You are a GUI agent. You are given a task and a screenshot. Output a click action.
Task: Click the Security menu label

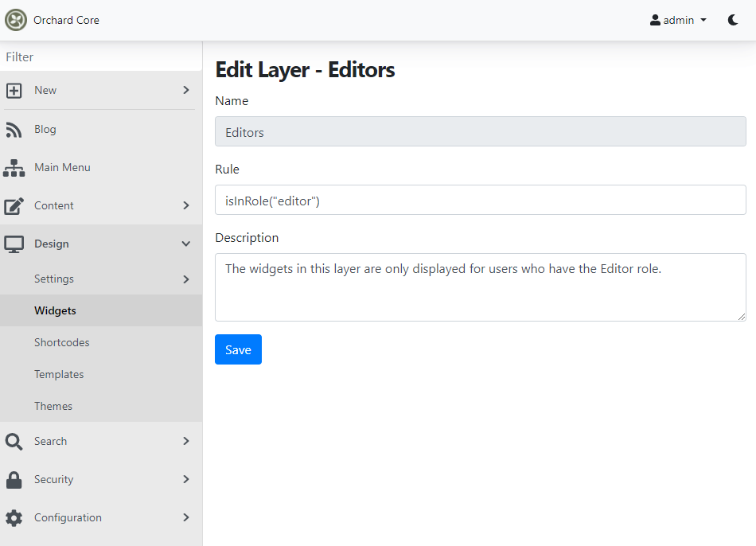pyautogui.click(x=54, y=479)
